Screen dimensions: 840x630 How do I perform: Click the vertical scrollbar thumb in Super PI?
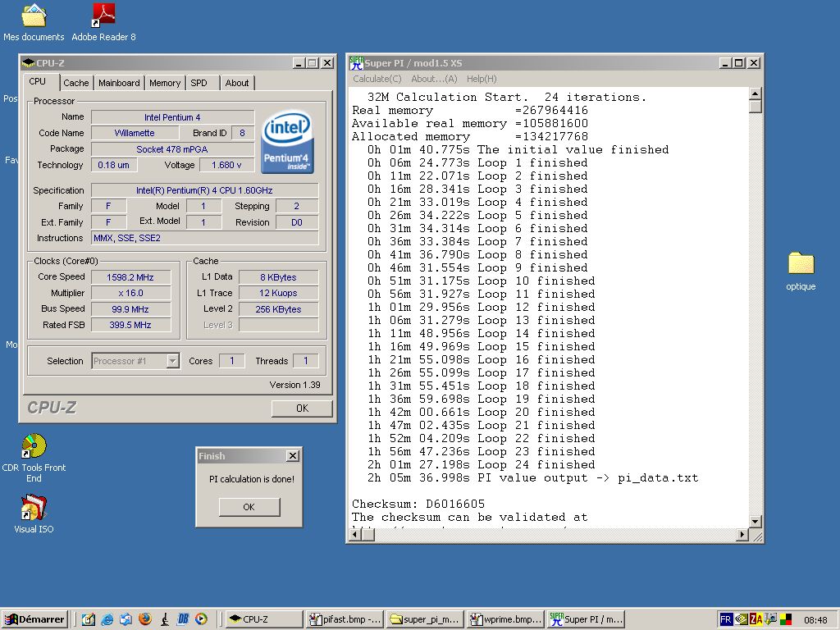point(756,107)
